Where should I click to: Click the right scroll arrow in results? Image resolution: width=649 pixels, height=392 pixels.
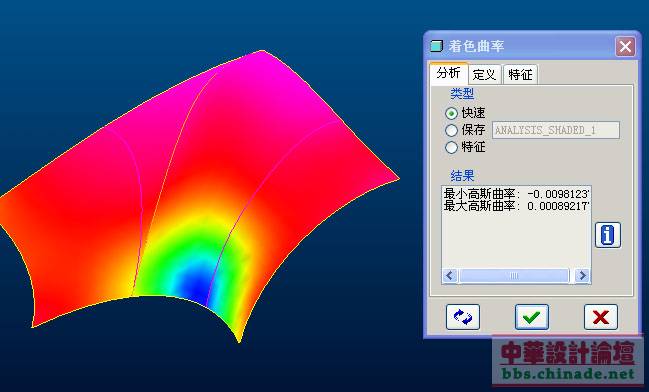(582, 276)
